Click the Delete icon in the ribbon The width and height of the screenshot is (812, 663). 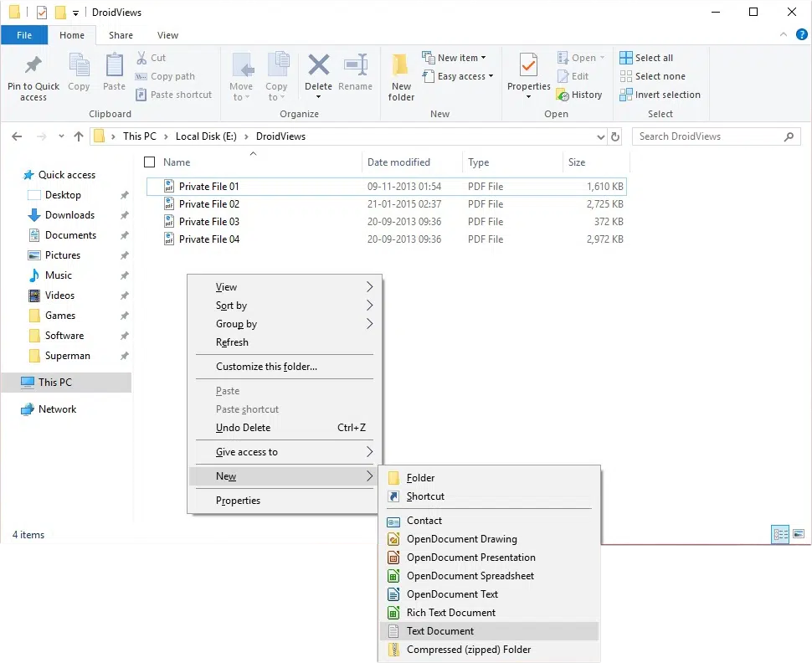coord(318,75)
